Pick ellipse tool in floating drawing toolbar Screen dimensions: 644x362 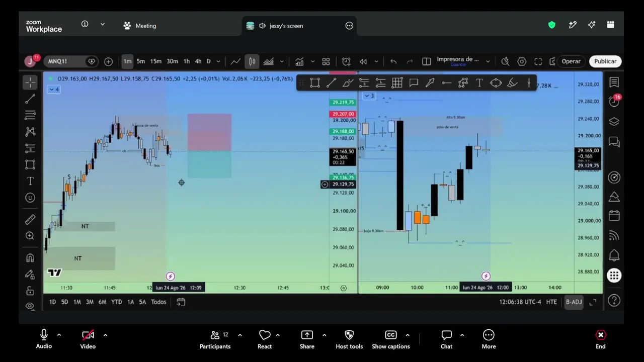click(496, 83)
